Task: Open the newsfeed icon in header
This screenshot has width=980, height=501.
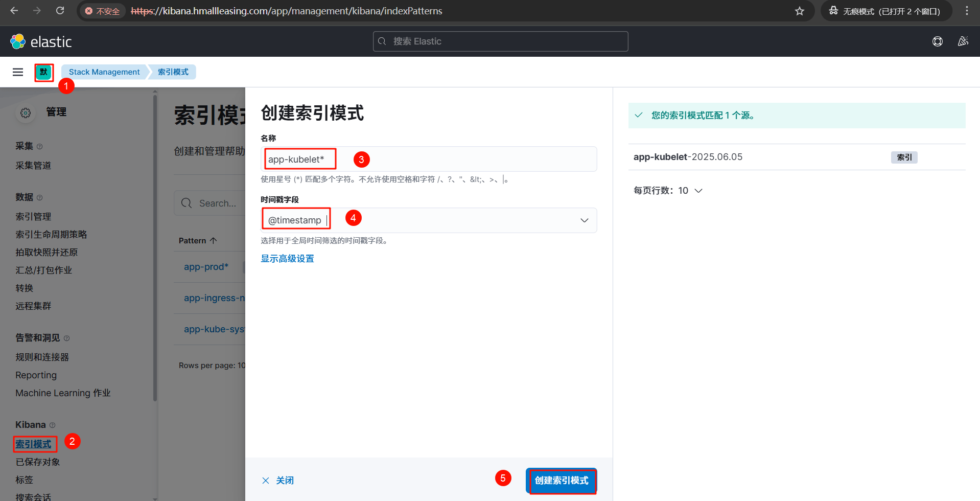Action: click(x=963, y=41)
